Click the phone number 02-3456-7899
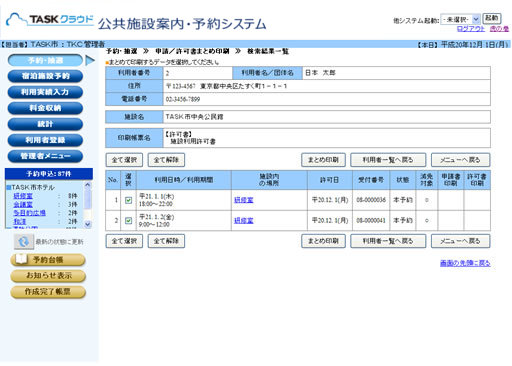The height and width of the screenshot is (366, 512). pos(183,99)
